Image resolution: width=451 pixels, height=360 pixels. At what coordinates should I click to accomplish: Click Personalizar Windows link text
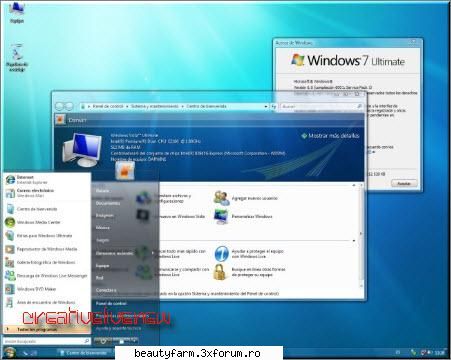252,216
